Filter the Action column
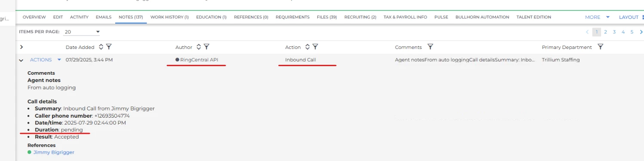This screenshot has height=161, width=644. [315, 47]
